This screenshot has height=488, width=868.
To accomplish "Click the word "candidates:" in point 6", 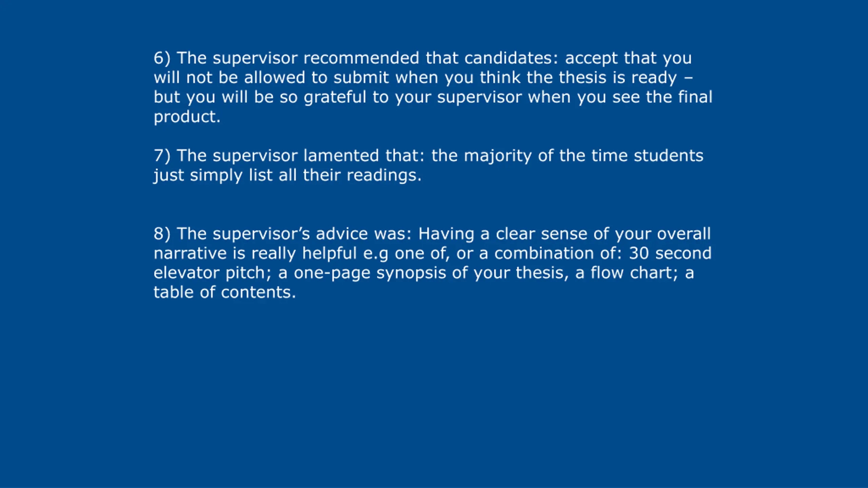I will 511,58.
